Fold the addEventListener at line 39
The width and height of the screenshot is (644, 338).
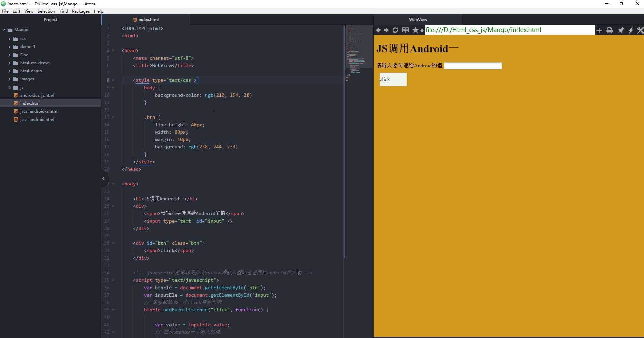pyautogui.click(x=113, y=310)
